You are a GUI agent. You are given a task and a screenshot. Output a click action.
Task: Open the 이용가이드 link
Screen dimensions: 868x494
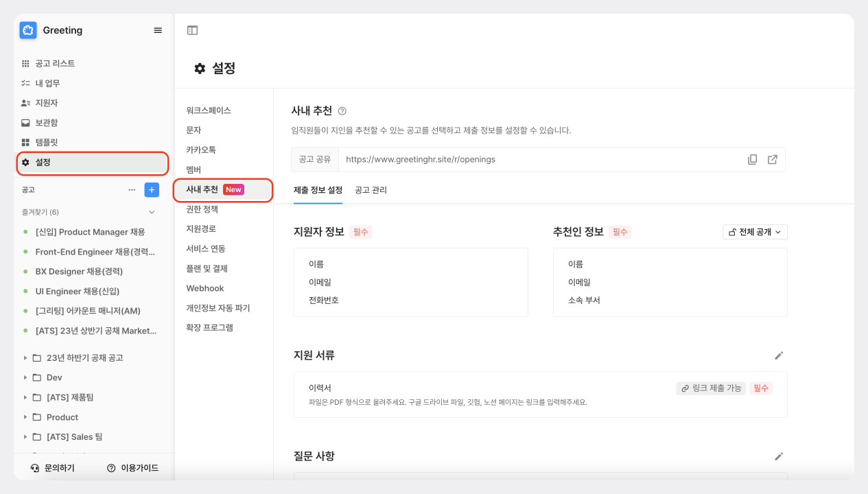tap(133, 468)
